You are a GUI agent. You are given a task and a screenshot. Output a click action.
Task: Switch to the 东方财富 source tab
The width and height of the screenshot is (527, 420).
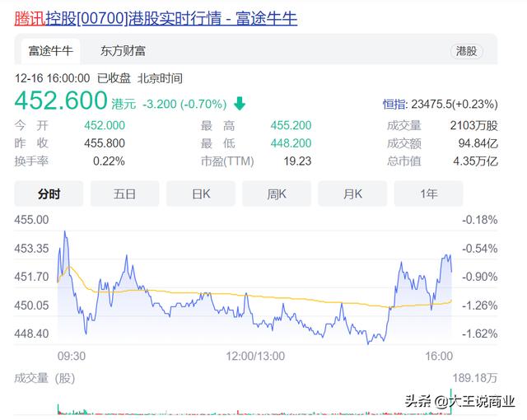click(123, 51)
